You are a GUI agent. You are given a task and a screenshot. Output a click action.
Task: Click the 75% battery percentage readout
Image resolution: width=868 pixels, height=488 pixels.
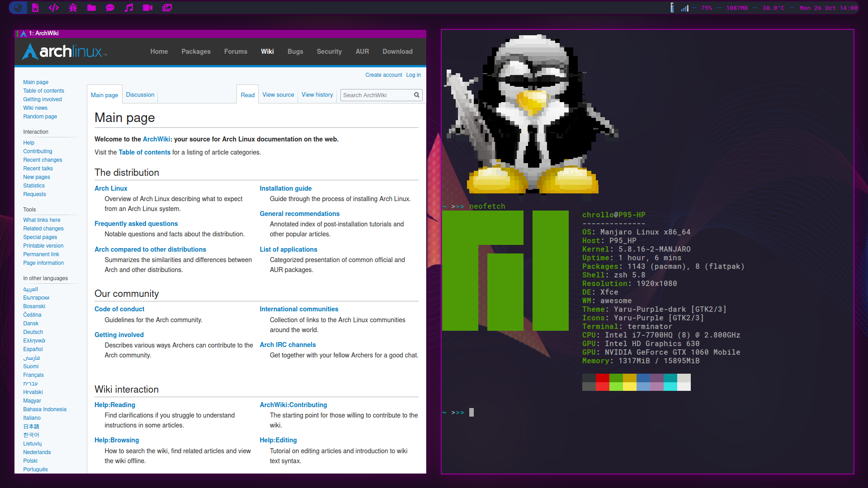point(707,8)
